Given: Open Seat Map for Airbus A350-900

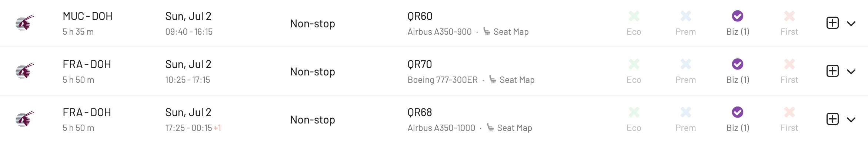Looking at the screenshot, I should pyautogui.click(x=506, y=32).
